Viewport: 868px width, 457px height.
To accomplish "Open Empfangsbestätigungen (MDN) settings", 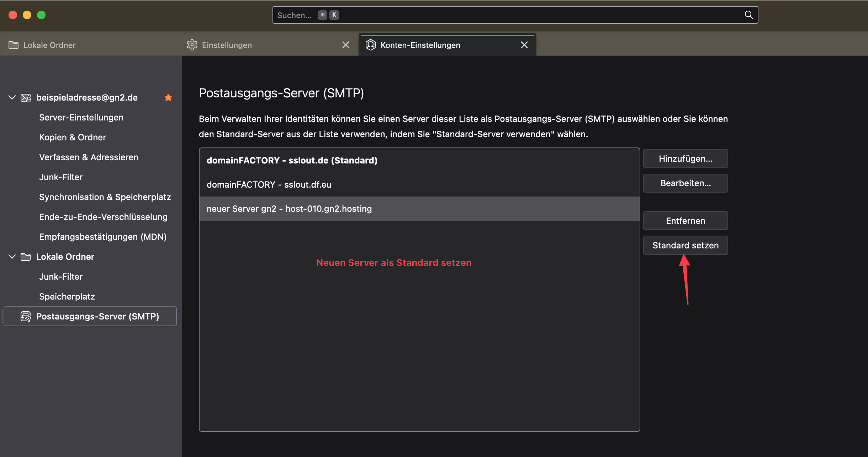I will click(x=103, y=237).
